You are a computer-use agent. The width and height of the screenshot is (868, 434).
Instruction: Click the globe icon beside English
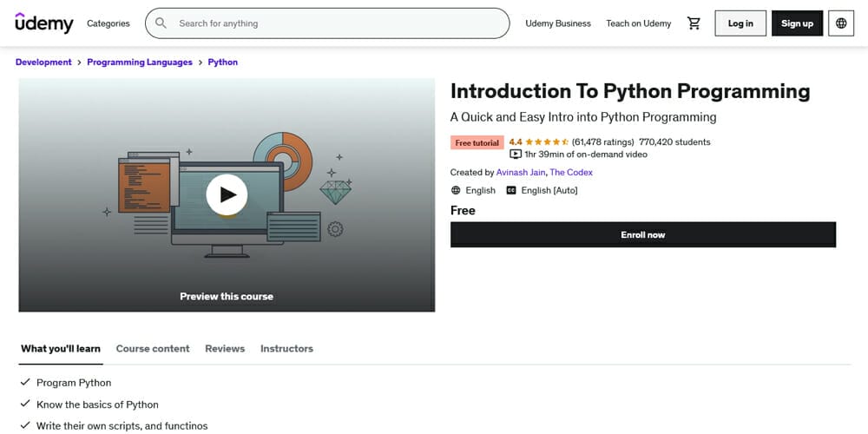click(x=456, y=190)
